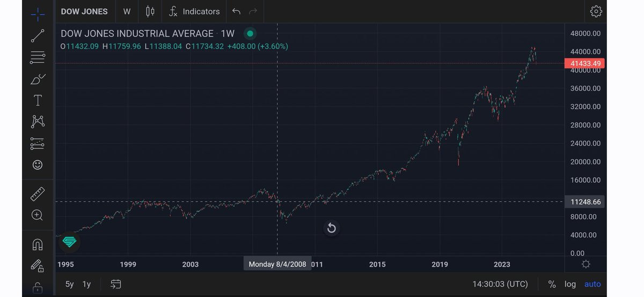Click the 2023 time axis label

click(502, 264)
